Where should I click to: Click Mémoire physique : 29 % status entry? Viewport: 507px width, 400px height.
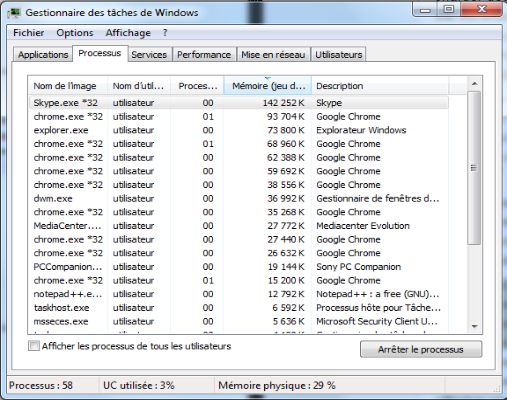pyautogui.click(x=277, y=385)
